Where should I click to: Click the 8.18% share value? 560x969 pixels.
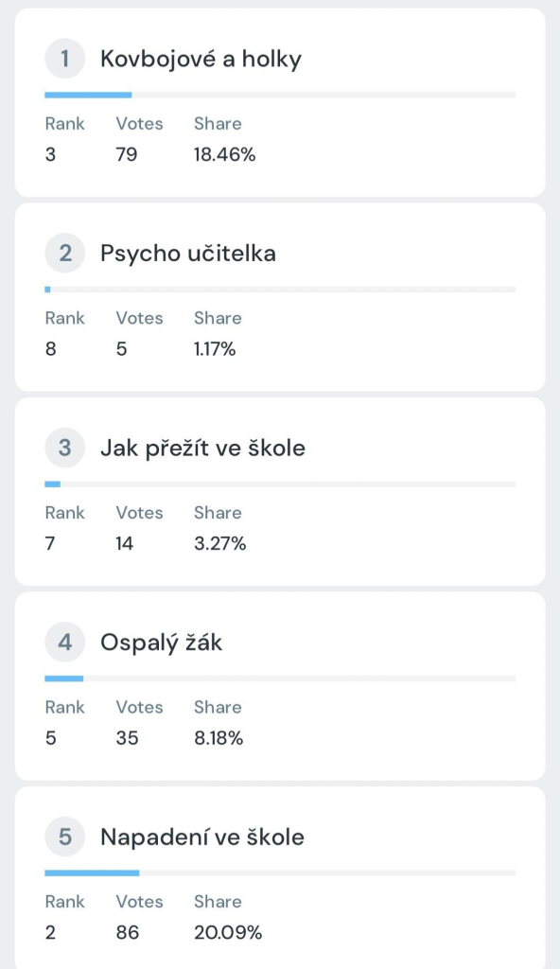(x=219, y=738)
